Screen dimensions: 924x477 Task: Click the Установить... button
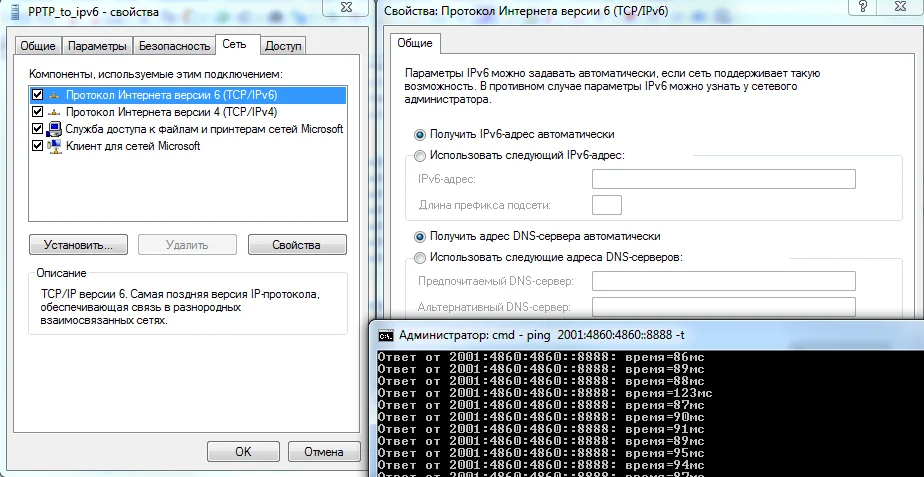coord(78,245)
